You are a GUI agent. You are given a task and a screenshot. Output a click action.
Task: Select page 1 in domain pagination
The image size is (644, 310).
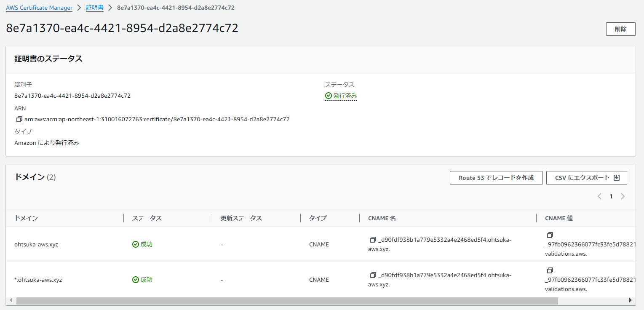611,196
